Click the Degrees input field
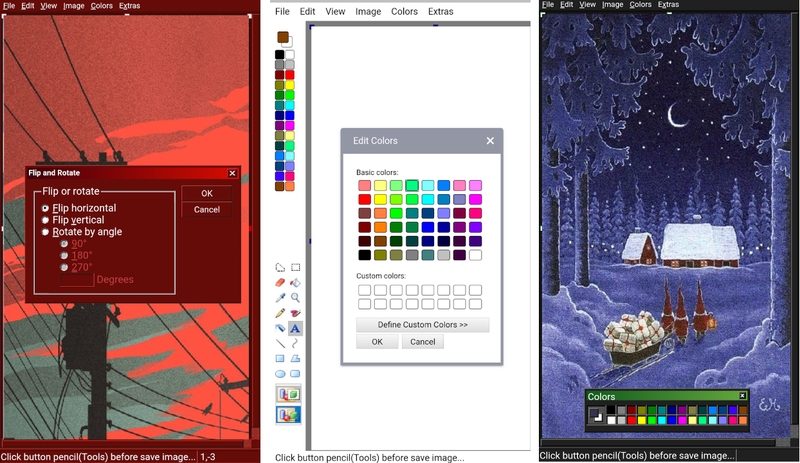The height and width of the screenshot is (463, 800). pyautogui.click(x=77, y=280)
